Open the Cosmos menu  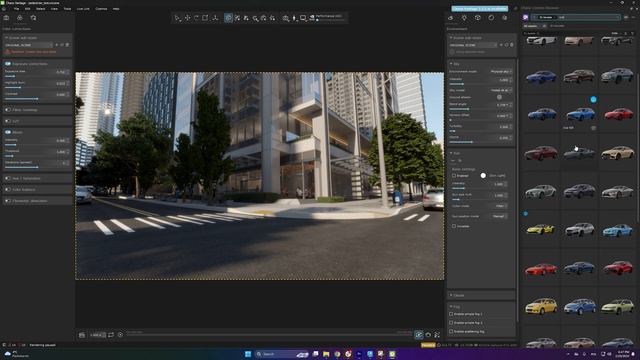click(101, 9)
